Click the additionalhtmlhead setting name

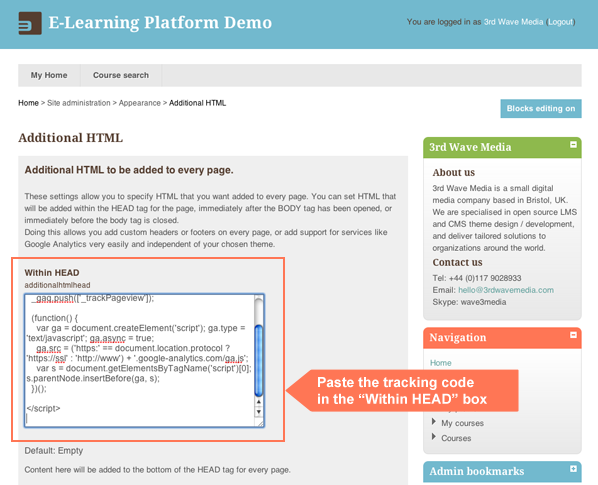(x=57, y=285)
